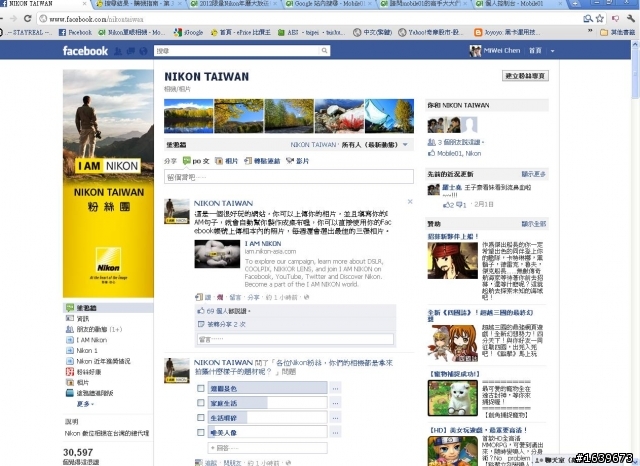Click the 建立粉絲專頁 create page button
This screenshot has height=466, width=640.
tap(525, 76)
